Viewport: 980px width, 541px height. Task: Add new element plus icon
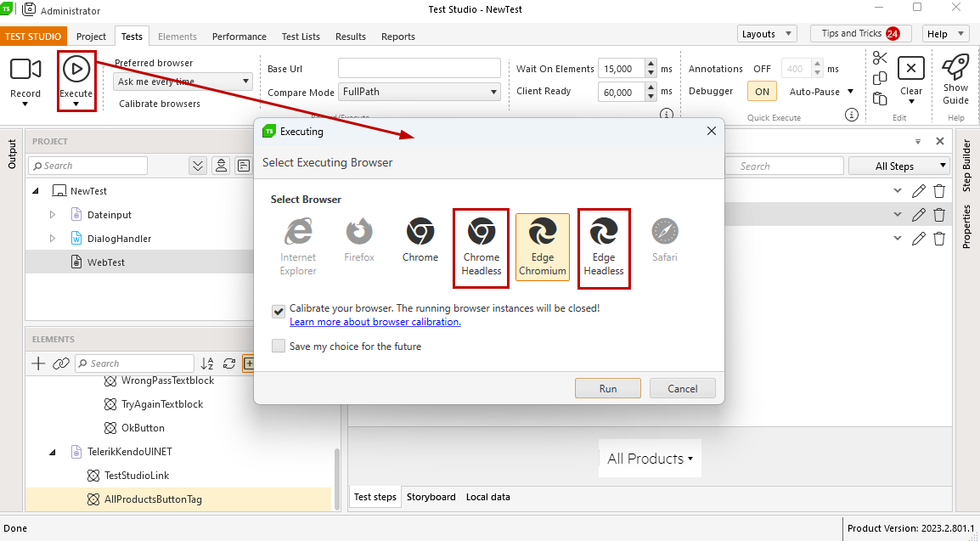[x=38, y=363]
